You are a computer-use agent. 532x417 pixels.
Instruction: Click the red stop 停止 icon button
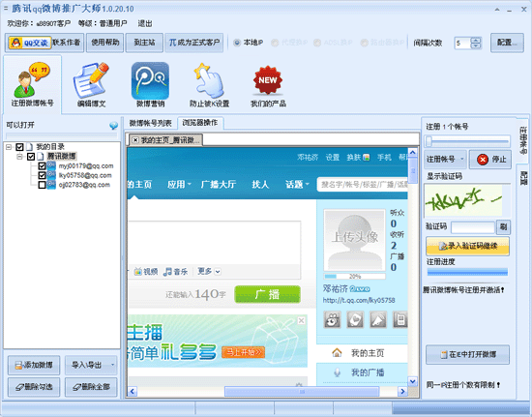(490, 159)
